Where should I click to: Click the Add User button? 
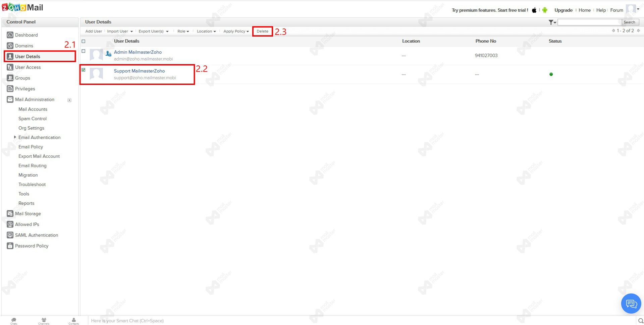point(94,31)
